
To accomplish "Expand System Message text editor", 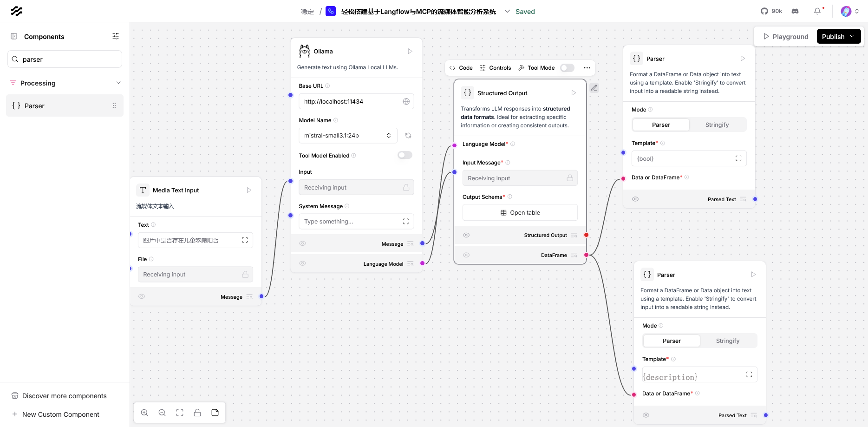I will (x=406, y=222).
